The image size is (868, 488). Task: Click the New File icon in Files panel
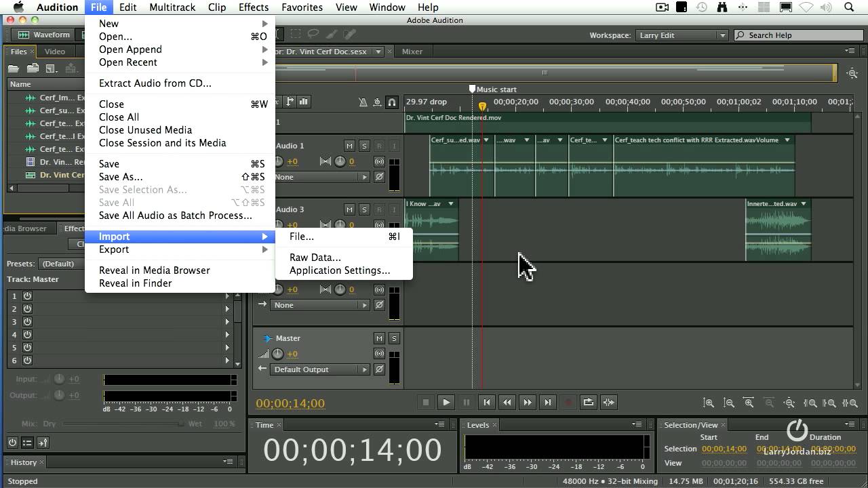click(x=51, y=68)
